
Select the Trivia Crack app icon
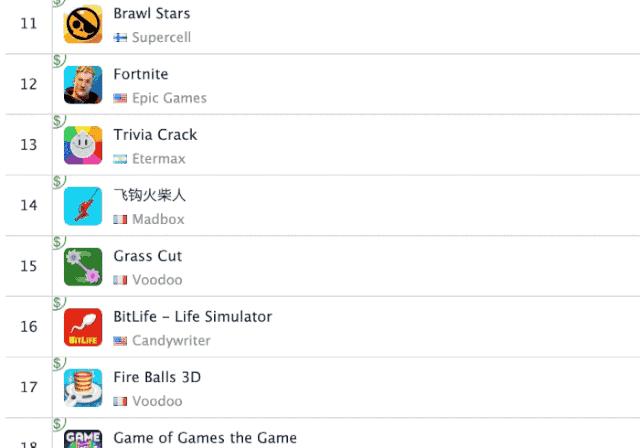[83, 145]
